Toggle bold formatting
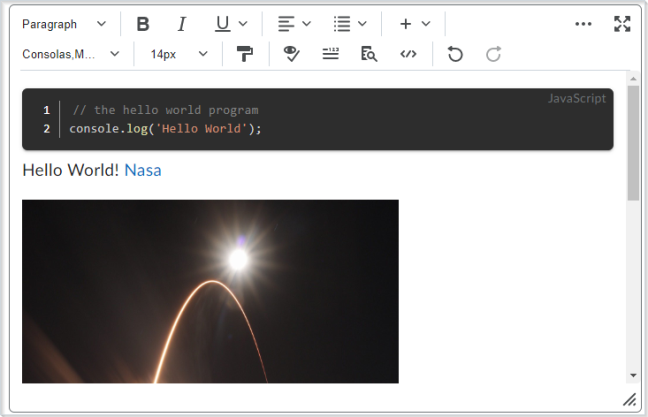The width and height of the screenshot is (648, 417). [143, 24]
